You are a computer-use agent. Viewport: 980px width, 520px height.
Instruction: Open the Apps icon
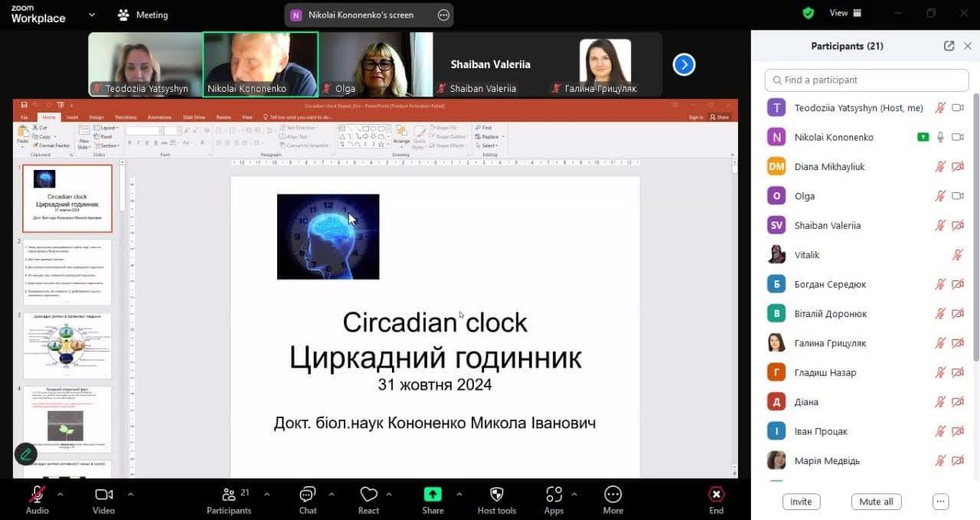click(x=554, y=495)
